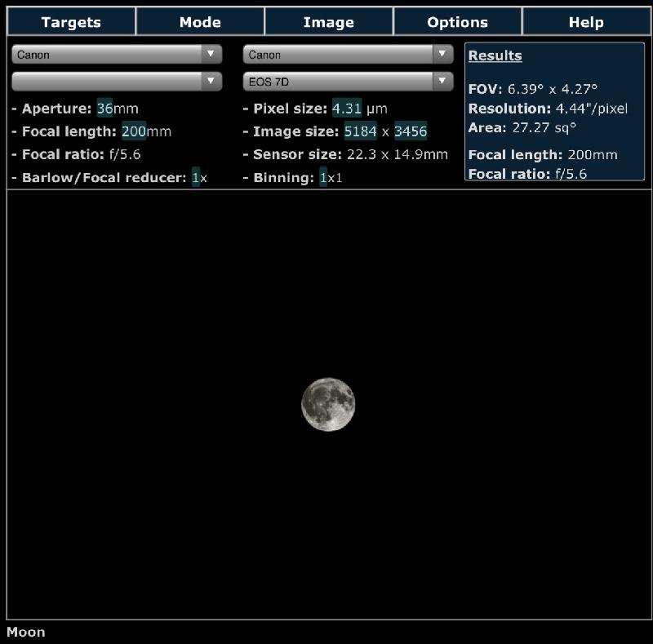Edit the image height value 3456
Image resolution: width=653 pixels, height=644 pixels.
[411, 131]
